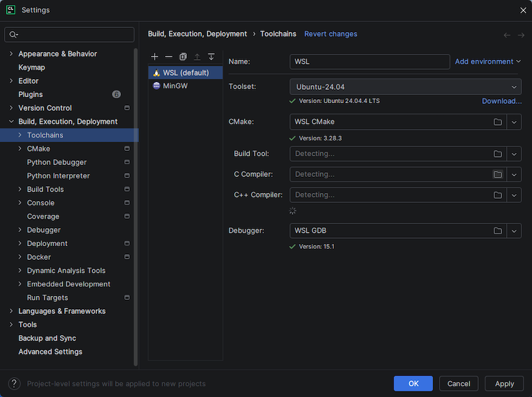Click project-level marker beside Console
This screenshot has height=397, width=532.
pos(127,203)
